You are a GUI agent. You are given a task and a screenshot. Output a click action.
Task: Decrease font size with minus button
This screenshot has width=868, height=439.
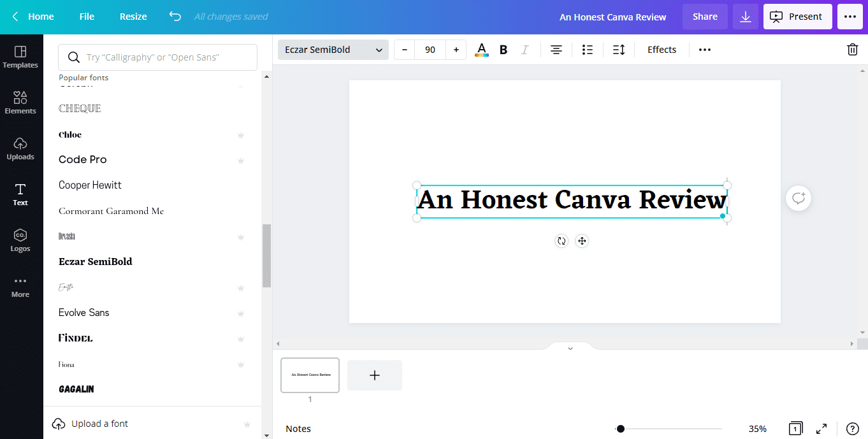(405, 50)
